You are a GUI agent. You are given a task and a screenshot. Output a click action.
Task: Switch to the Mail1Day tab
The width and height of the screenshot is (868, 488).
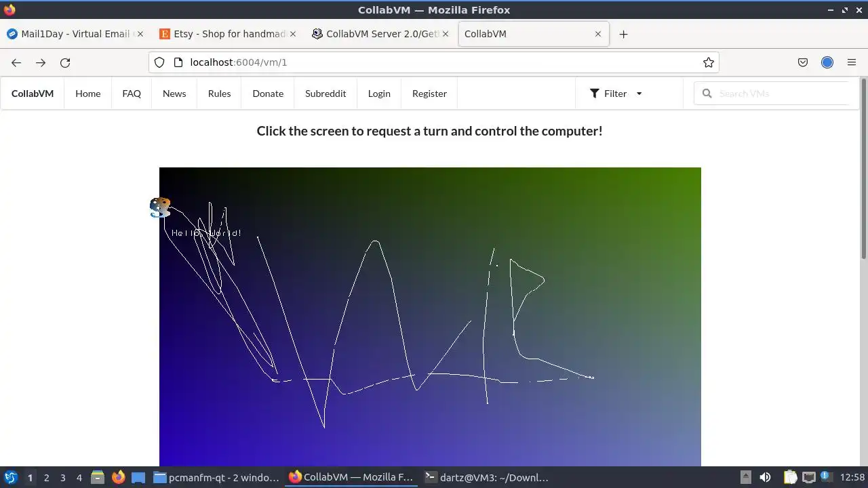pyautogui.click(x=75, y=34)
